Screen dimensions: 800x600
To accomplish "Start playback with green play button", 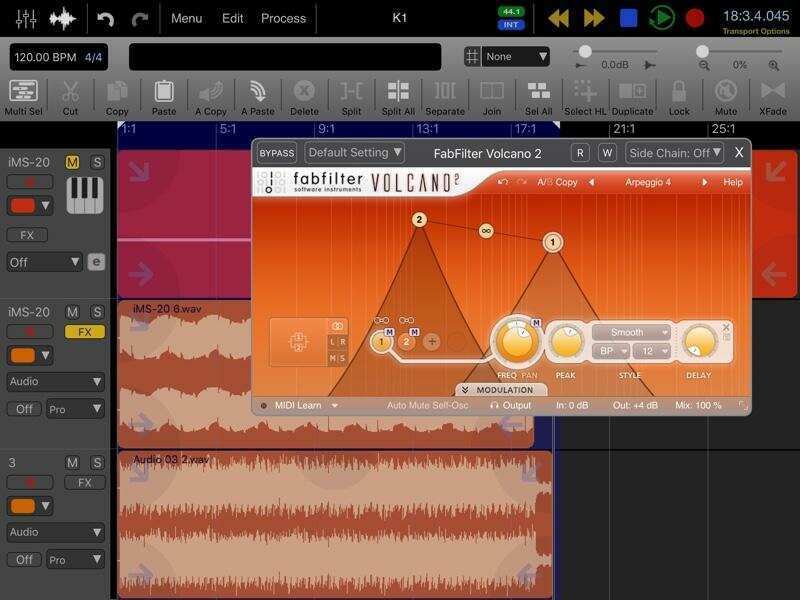I will 662,18.
